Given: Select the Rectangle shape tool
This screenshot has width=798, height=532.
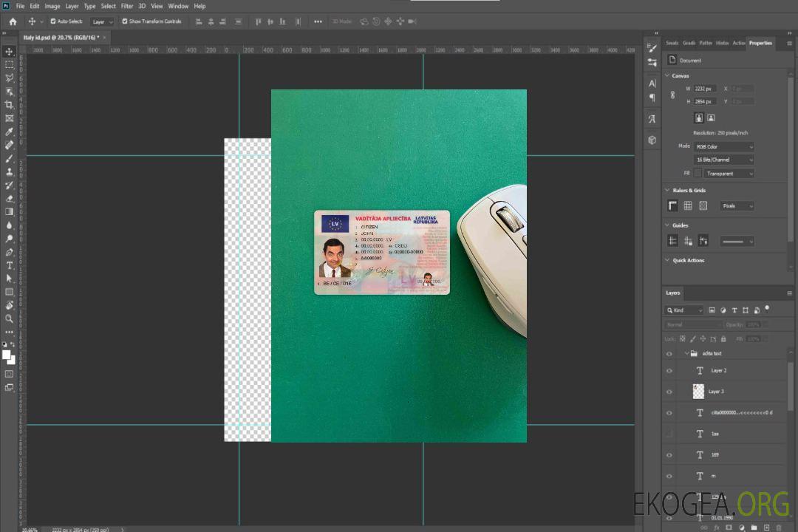Looking at the screenshot, I should pyautogui.click(x=9, y=292).
